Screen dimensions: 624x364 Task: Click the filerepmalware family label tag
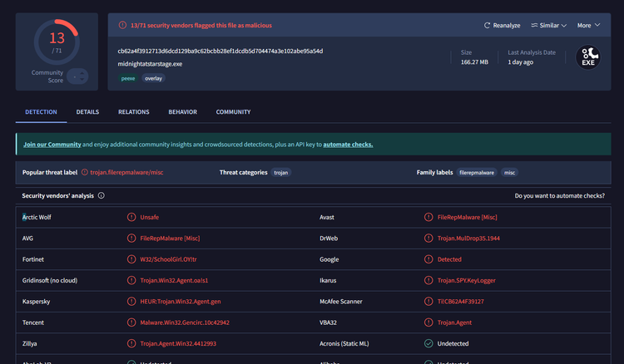pos(477,173)
